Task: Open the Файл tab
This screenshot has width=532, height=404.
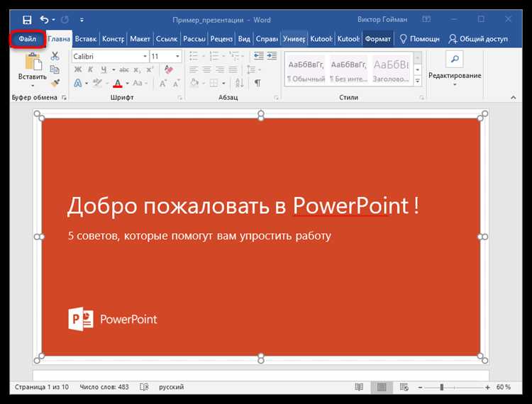Action: point(27,39)
